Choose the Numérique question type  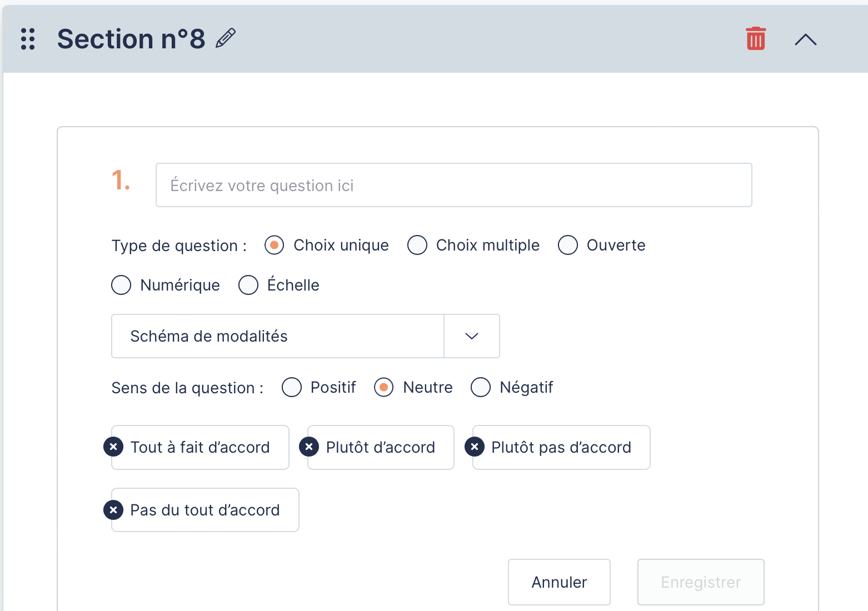(121, 285)
